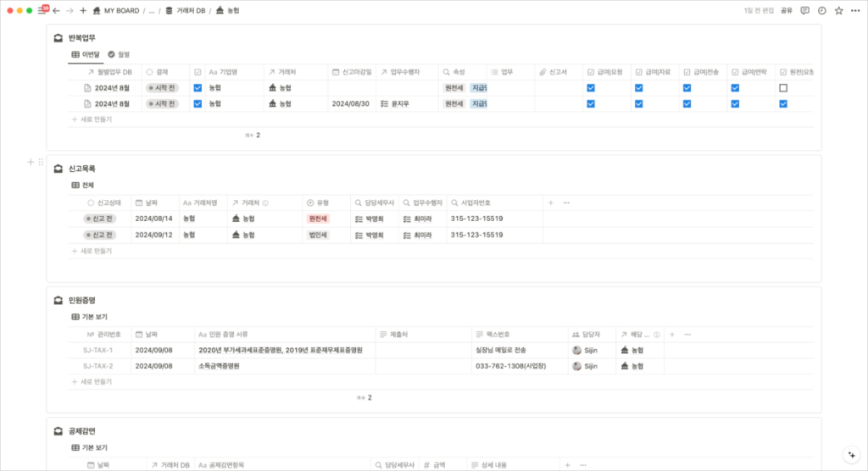Open page update history clock icon

coord(821,10)
